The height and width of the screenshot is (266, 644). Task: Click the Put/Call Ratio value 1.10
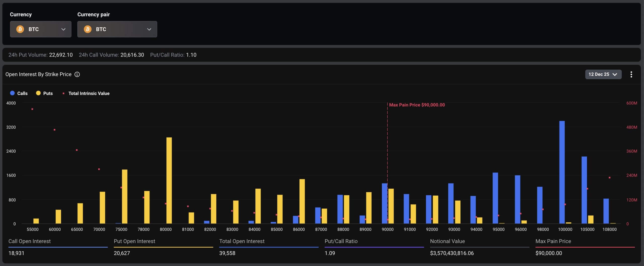click(x=191, y=55)
